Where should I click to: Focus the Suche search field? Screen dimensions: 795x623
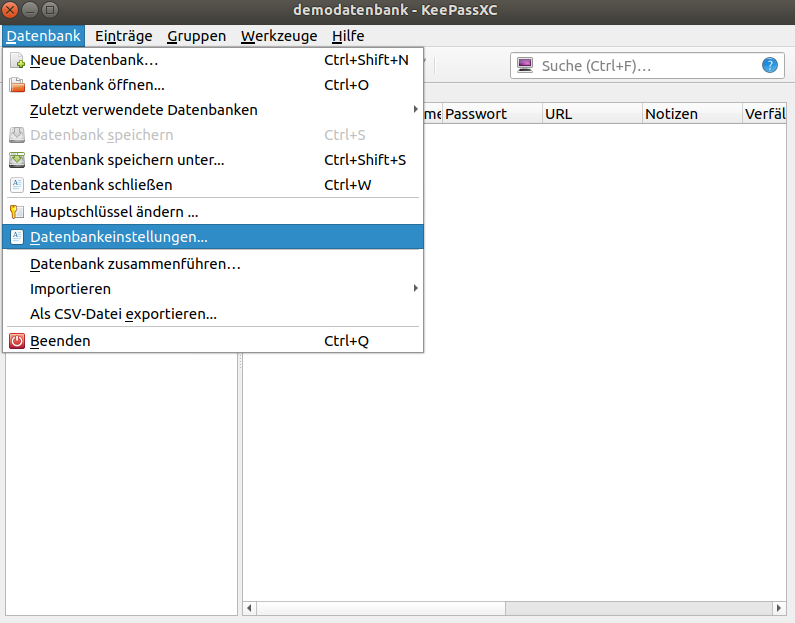click(x=645, y=66)
